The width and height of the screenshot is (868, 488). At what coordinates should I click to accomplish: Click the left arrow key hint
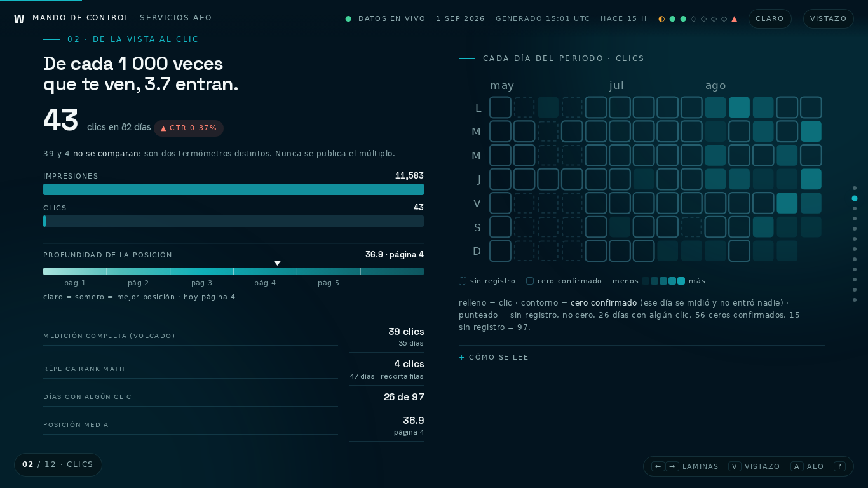click(658, 466)
